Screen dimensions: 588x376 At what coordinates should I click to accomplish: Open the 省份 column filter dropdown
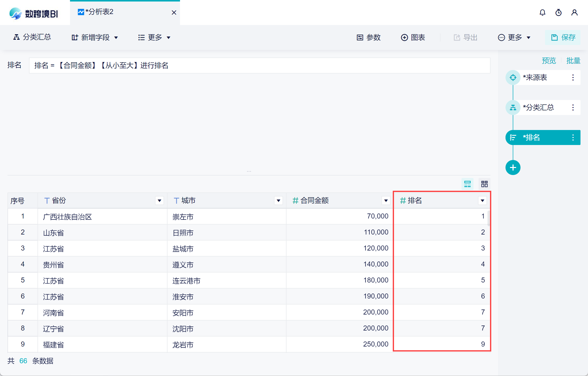159,200
